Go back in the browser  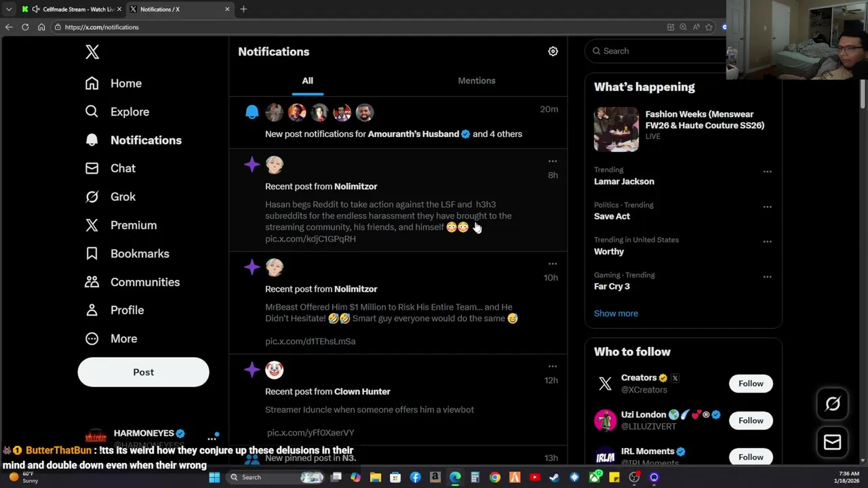click(9, 27)
